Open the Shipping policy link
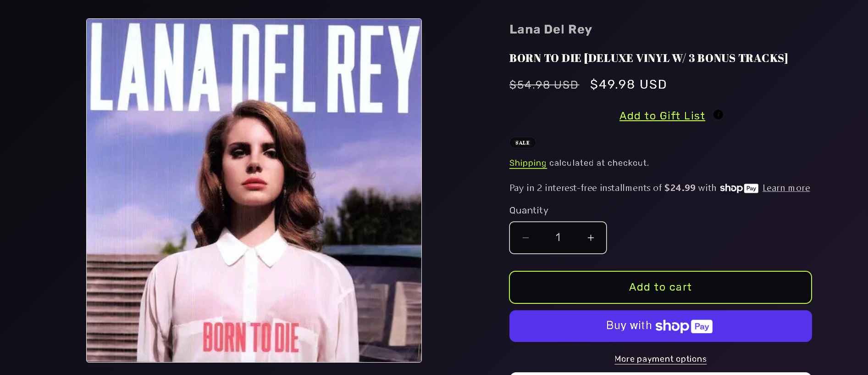The height and width of the screenshot is (375, 868). coord(528,163)
